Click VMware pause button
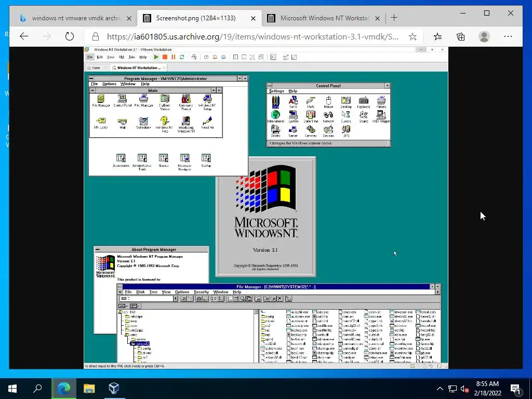Image resolution: width=532 pixels, height=399 pixels. tap(174, 57)
